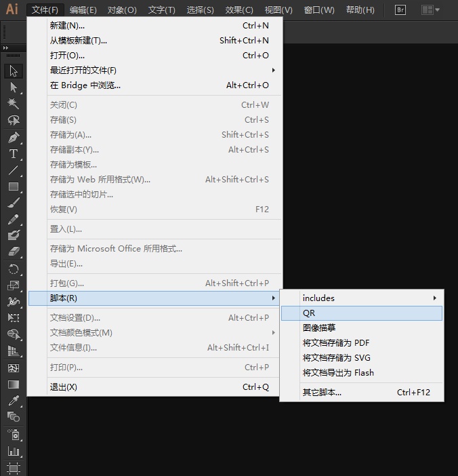458x476 pixels.
Task: Open the 文字(T) menu
Action: (162, 10)
